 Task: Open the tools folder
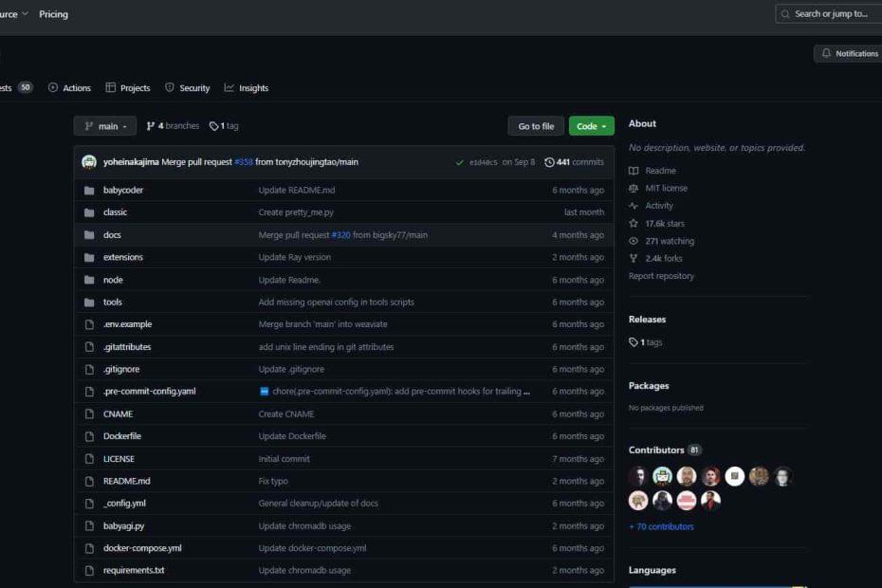click(112, 303)
